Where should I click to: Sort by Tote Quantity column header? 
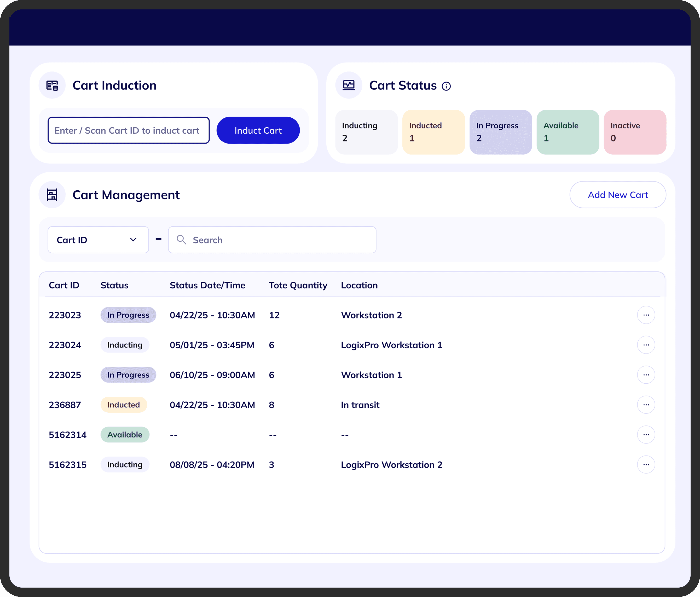tap(298, 285)
